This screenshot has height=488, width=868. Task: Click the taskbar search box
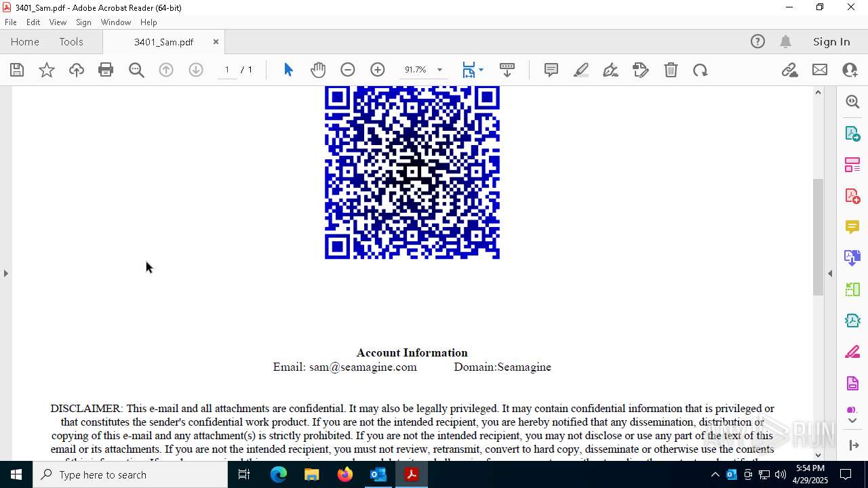pyautogui.click(x=130, y=474)
